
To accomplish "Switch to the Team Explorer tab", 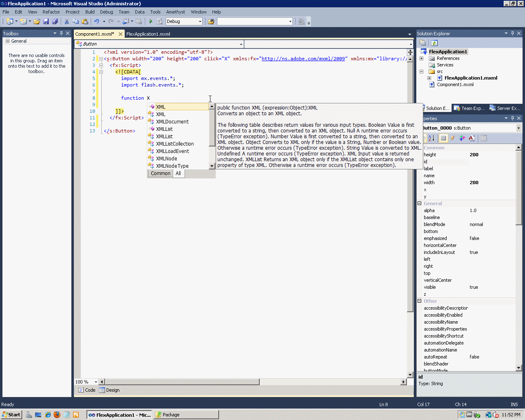I will tap(469, 108).
